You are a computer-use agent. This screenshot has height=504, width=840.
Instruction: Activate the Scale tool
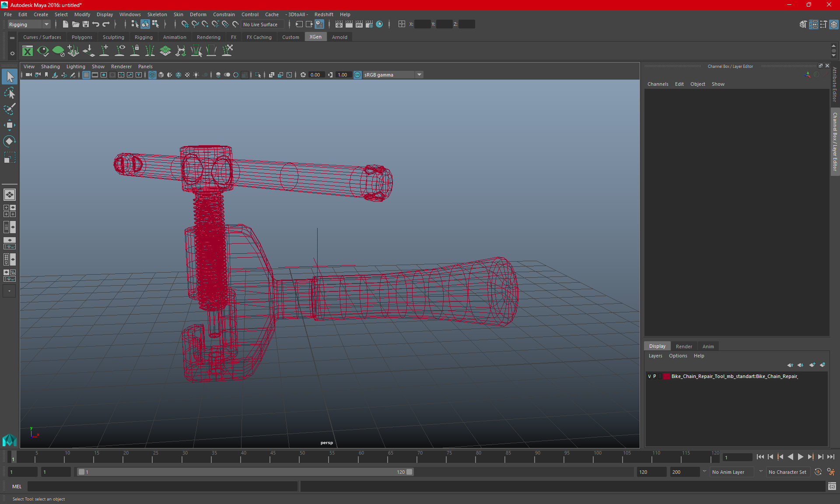click(10, 157)
